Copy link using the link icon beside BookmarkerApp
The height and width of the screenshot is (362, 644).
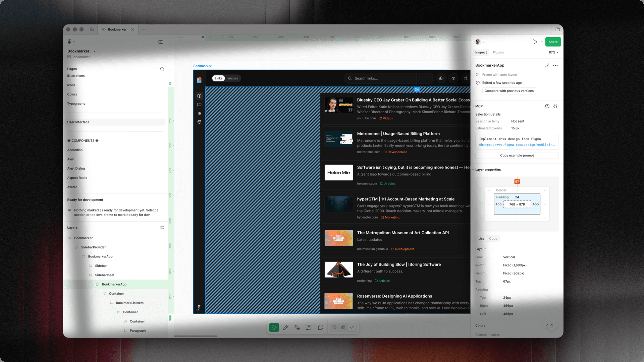pyautogui.click(x=547, y=65)
